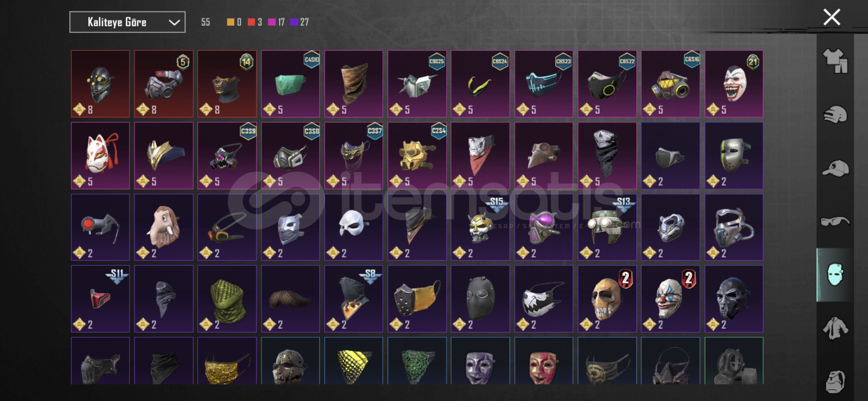Image resolution: width=868 pixels, height=401 pixels.
Task: Click the dropdown chevron arrow
Action: pyautogui.click(x=174, y=23)
